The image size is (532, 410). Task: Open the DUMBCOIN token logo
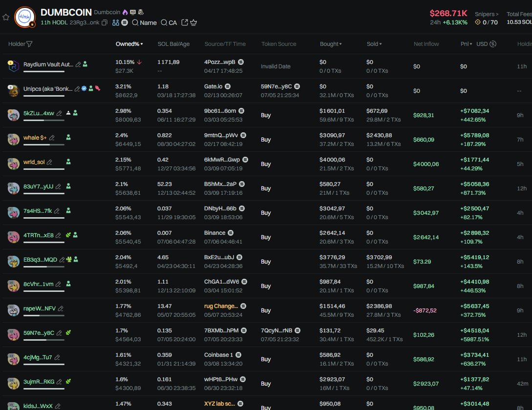[25, 17]
